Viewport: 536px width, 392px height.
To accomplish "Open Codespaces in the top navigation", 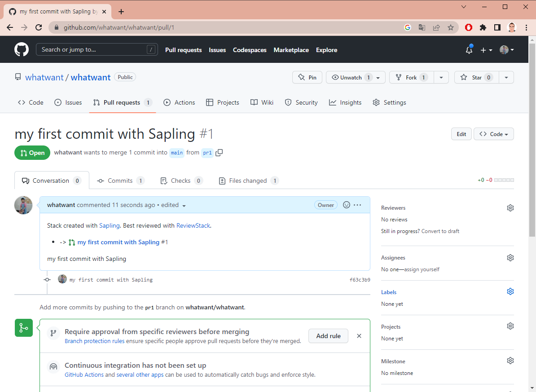I will click(x=250, y=50).
